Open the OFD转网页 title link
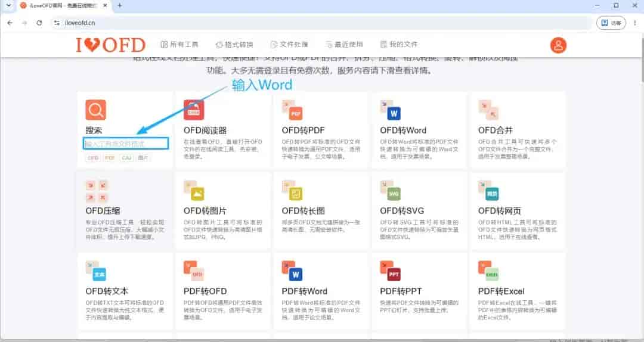This screenshot has height=342, width=644. point(500,211)
